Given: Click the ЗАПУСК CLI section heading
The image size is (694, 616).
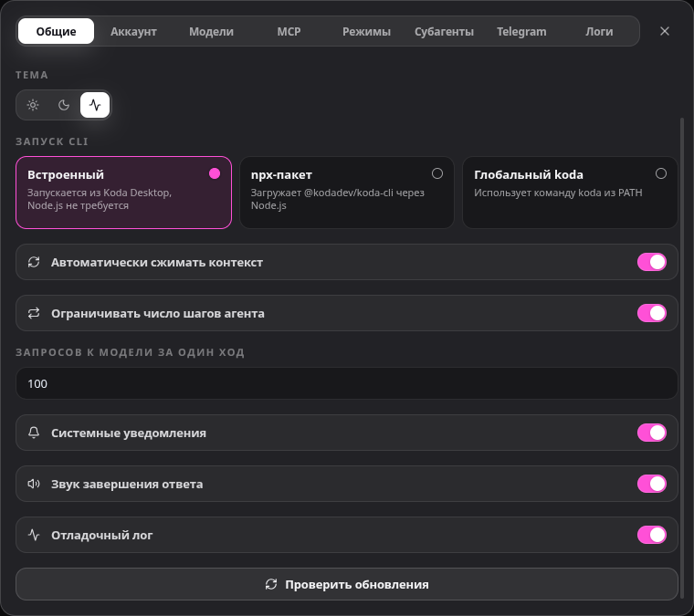Looking at the screenshot, I should [x=52, y=141].
